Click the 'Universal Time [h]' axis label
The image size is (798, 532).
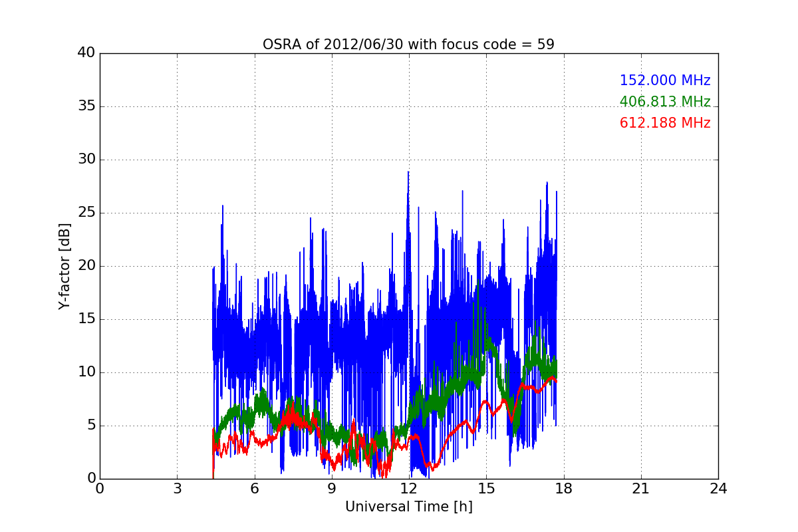click(409, 507)
